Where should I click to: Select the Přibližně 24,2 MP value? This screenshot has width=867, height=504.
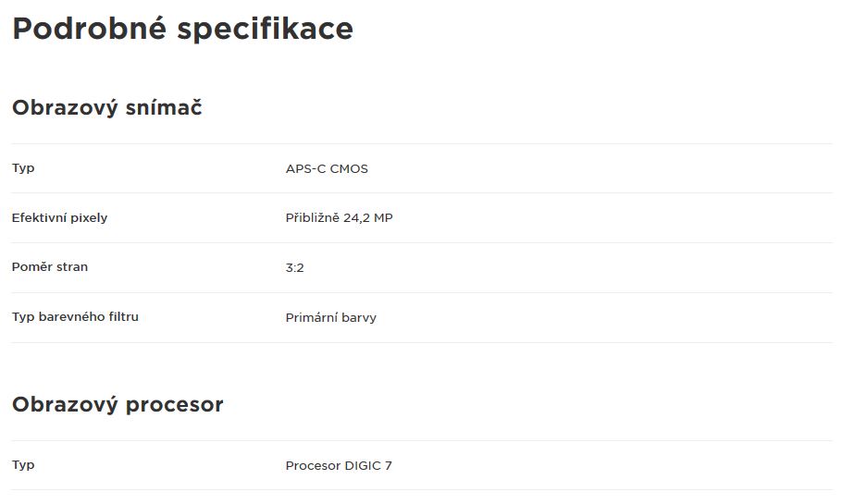pyautogui.click(x=339, y=217)
